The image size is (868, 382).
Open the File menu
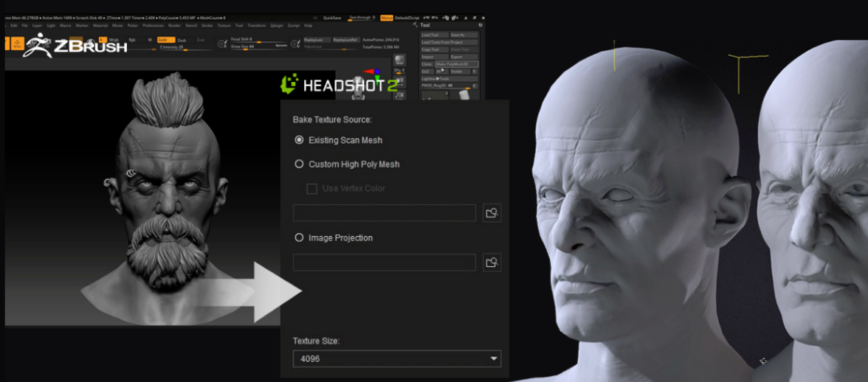[24, 25]
